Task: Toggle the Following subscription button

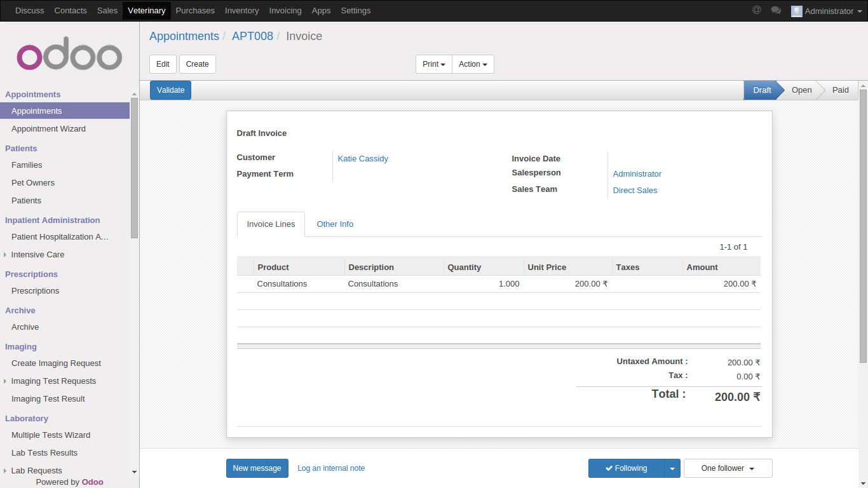Action: click(626, 468)
